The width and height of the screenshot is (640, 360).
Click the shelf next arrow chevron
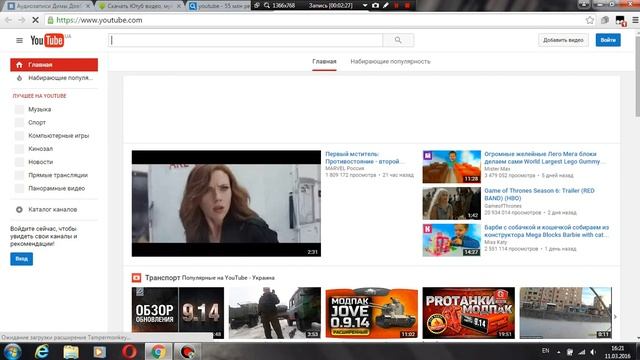pyautogui.click(x=615, y=316)
